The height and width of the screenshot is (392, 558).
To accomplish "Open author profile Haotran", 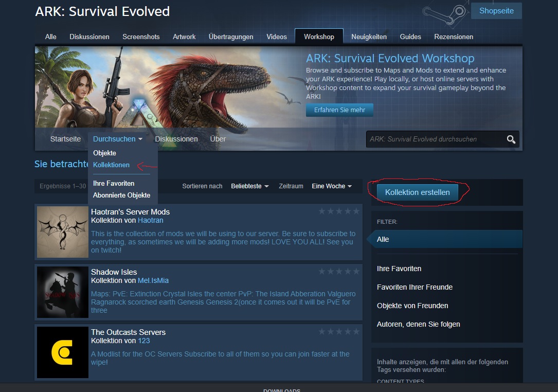I will tap(151, 220).
